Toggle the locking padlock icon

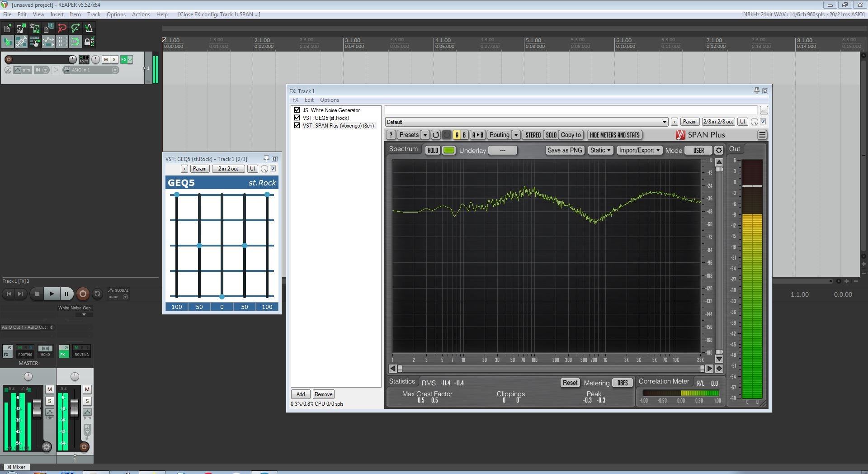point(89,42)
